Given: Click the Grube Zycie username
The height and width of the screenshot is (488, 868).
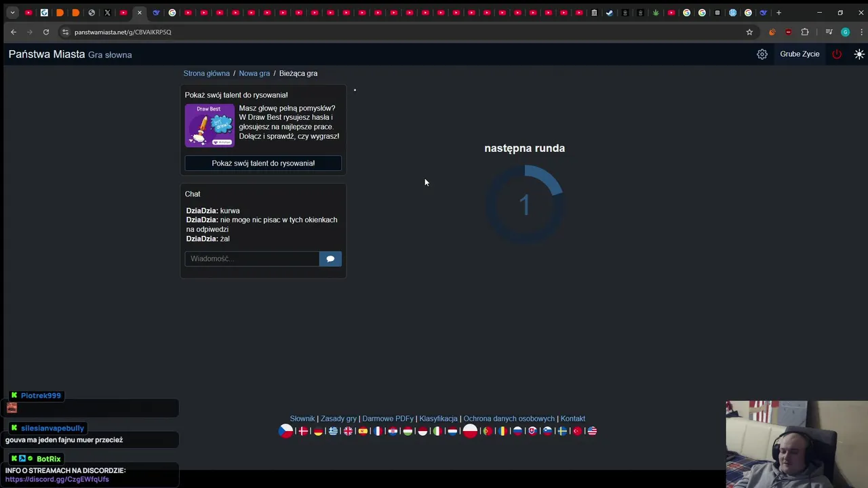Looking at the screenshot, I should click(x=800, y=54).
